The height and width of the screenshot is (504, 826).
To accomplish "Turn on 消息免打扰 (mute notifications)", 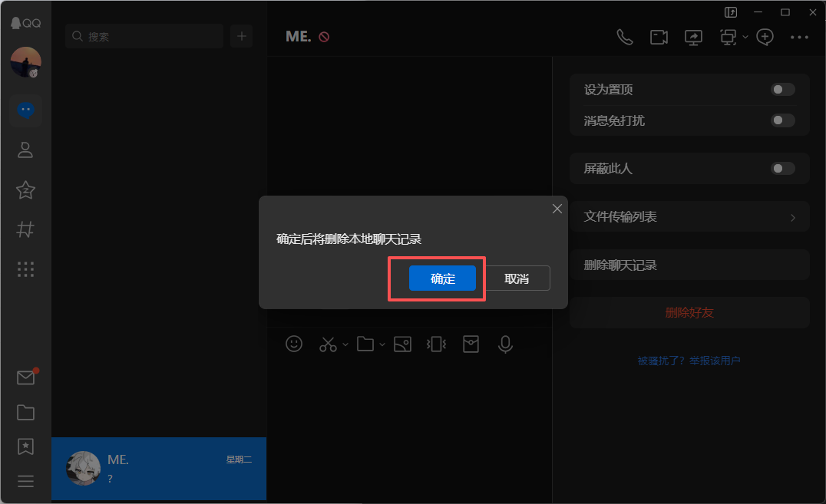I will [782, 120].
